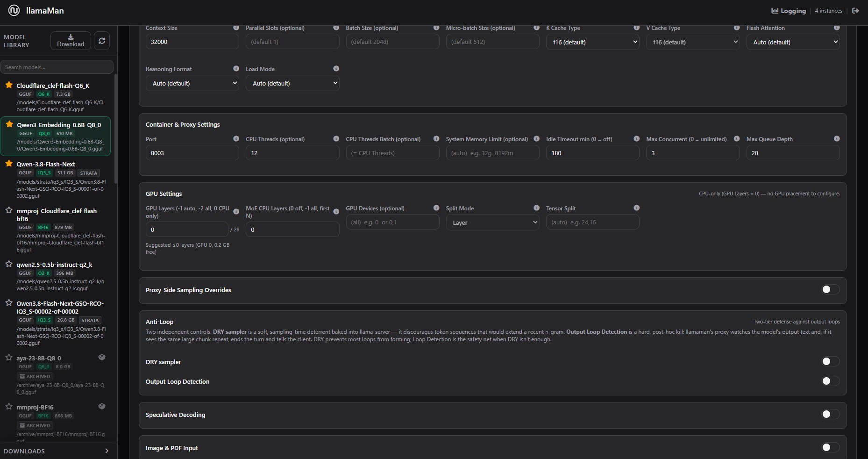Screen dimensions: 868x459
Task: Click the GPU Devices input field
Action: (392, 222)
